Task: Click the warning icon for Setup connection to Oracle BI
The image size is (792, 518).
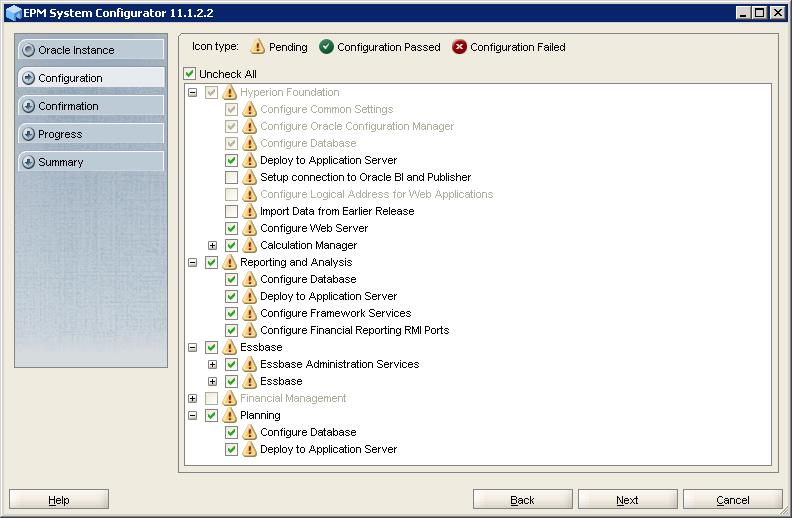Action: click(250, 177)
